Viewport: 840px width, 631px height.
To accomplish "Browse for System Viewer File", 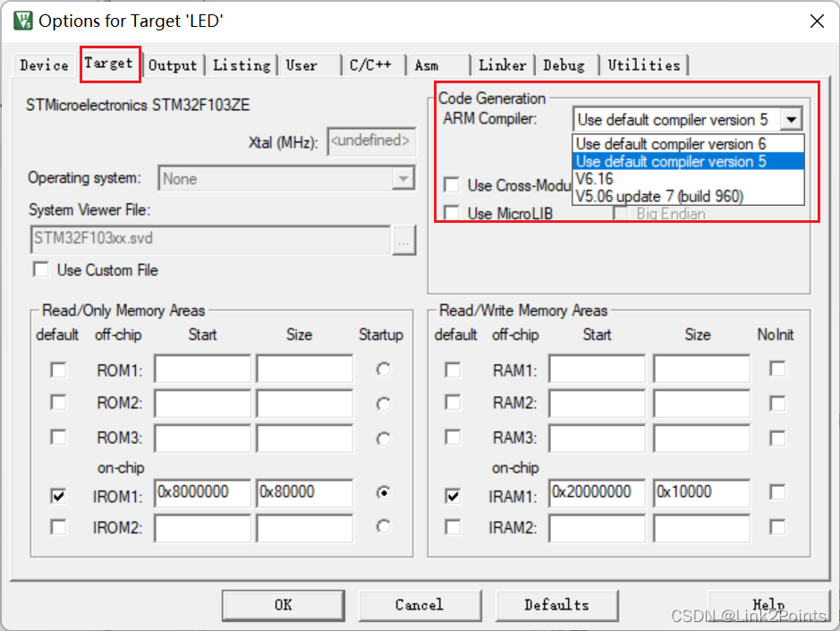I will [404, 240].
